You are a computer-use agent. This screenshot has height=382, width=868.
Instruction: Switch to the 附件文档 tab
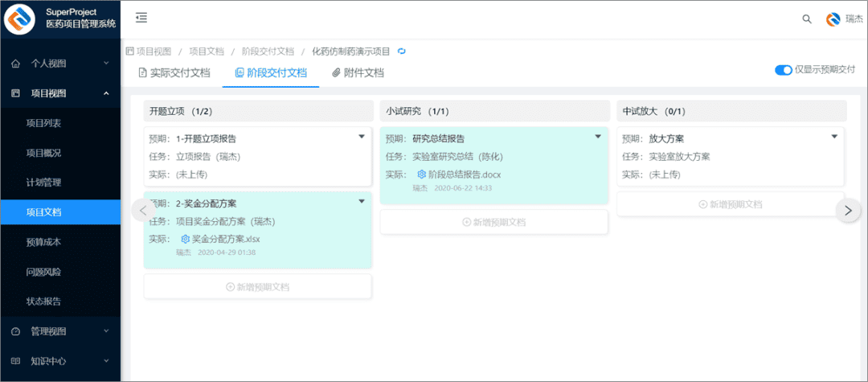(x=358, y=73)
